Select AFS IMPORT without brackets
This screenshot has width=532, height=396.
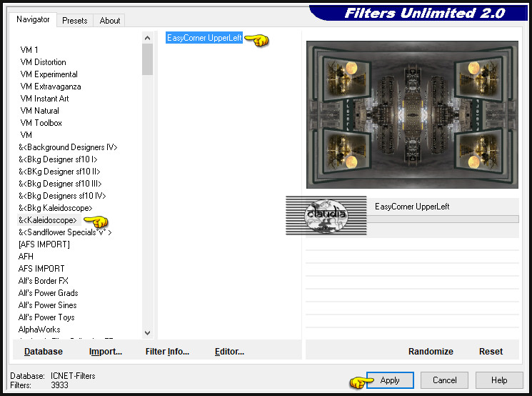click(41, 269)
